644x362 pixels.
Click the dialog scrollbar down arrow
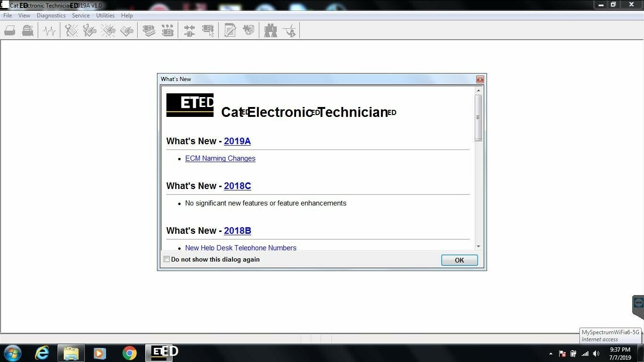tap(479, 246)
